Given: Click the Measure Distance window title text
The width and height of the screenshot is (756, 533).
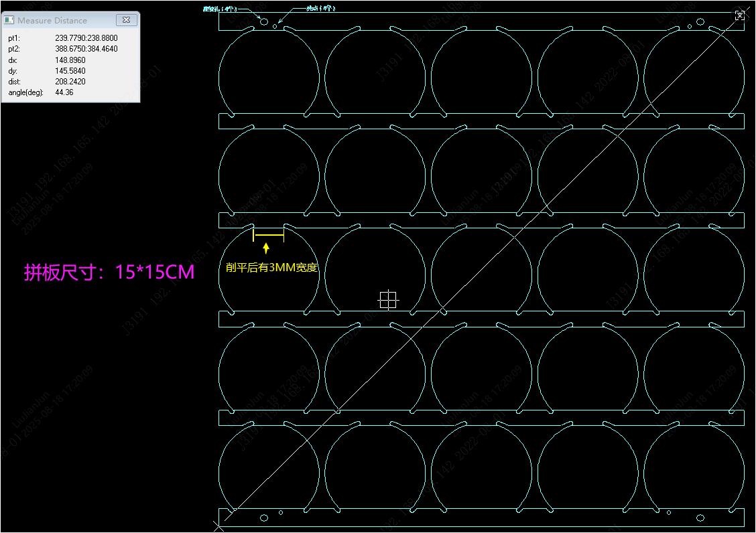Looking at the screenshot, I should point(52,20).
